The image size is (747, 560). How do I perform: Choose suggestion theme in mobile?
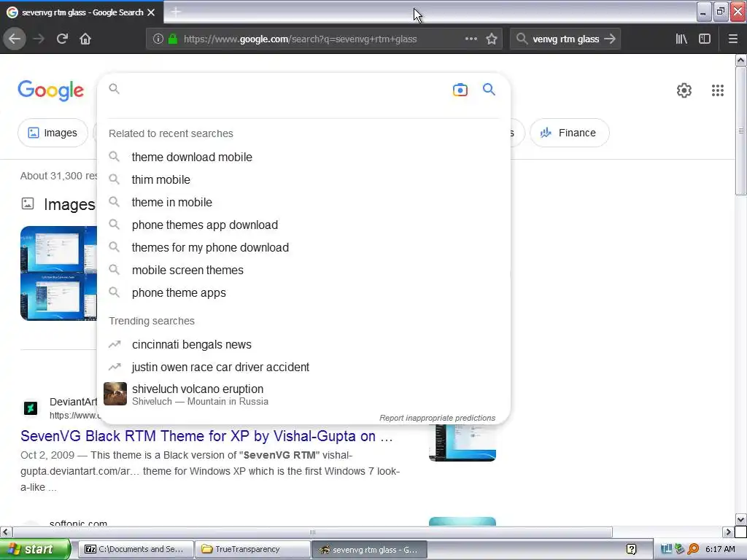(172, 203)
